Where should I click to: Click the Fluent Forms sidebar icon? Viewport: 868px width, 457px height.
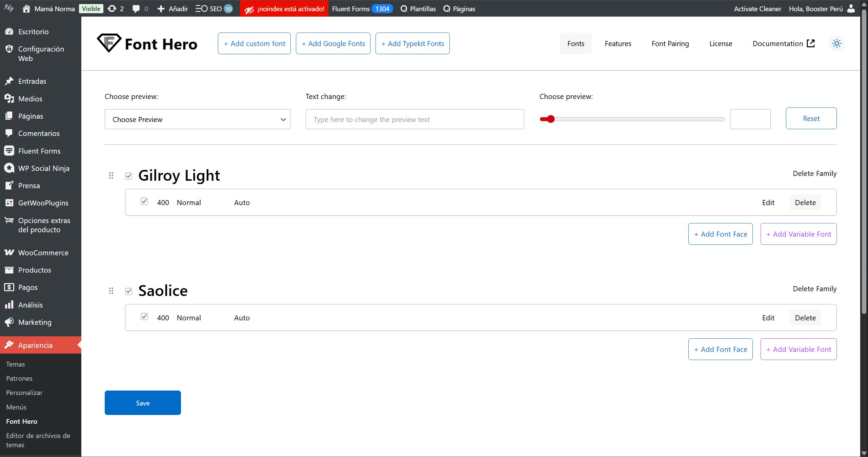coord(9,151)
